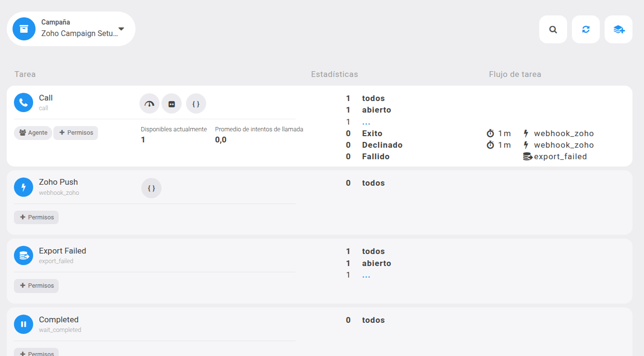
Task: Click the Declinado row stopwatch icon
Action: pyautogui.click(x=490, y=145)
